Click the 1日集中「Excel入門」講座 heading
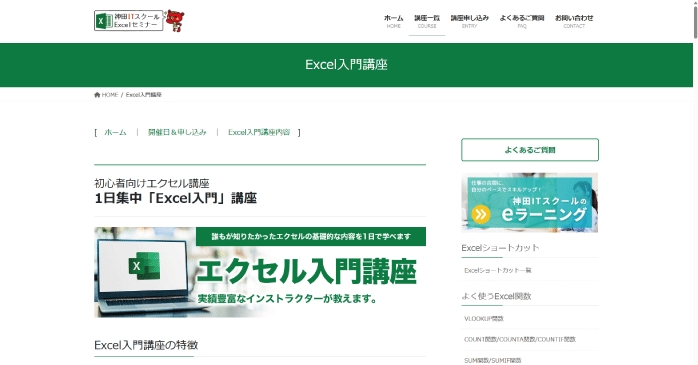Image resolution: width=698 pixels, height=365 pixels. (x=175, y=198)
